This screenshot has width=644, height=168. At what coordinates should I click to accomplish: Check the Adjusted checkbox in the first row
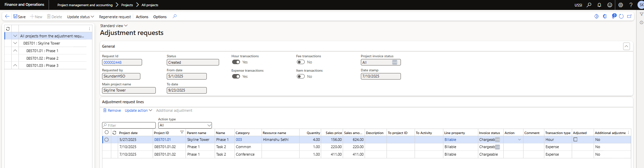(x=575, y=140)
